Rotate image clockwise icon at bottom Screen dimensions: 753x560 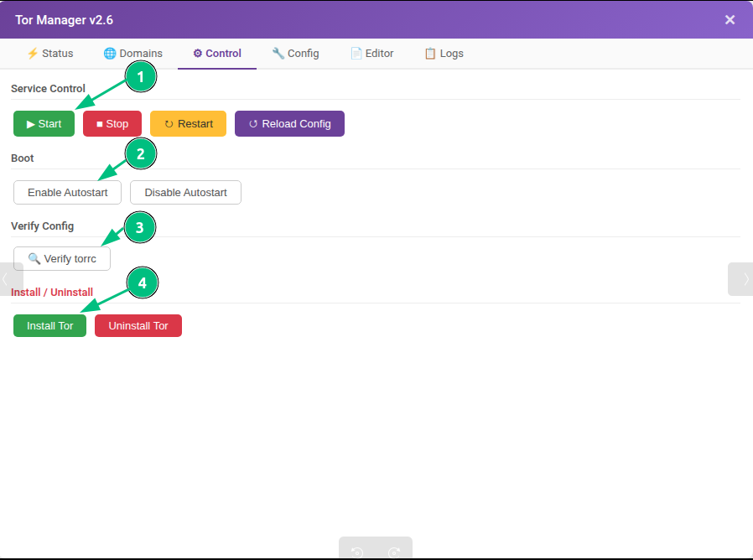[x=394, y=552]
